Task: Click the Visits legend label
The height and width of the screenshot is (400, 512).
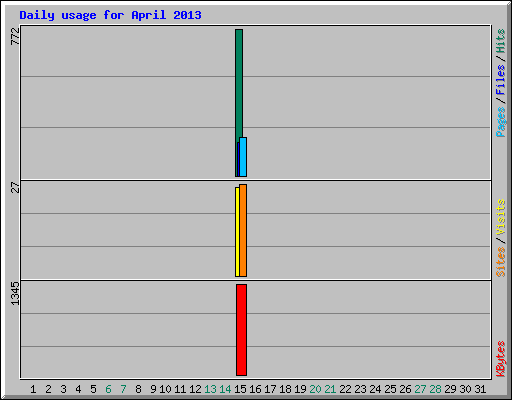Action: point(501,217)
